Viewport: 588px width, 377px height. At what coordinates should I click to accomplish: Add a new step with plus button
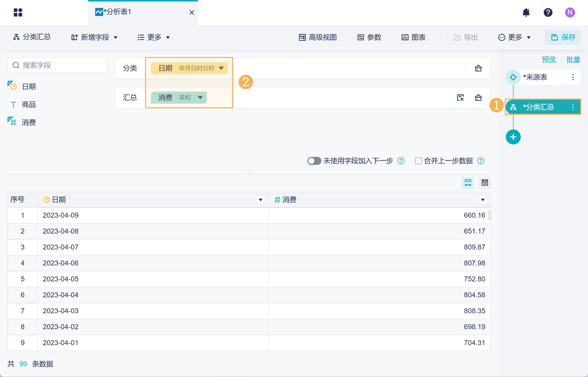[513, 137]
